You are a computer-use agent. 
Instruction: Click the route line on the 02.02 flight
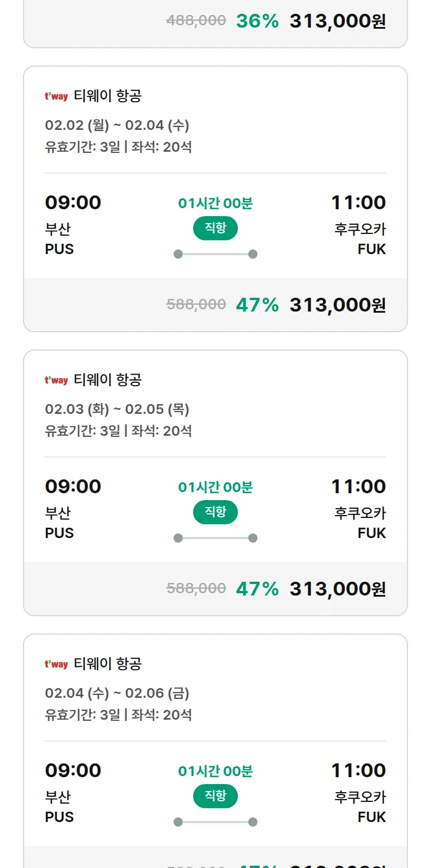(215, 254)
